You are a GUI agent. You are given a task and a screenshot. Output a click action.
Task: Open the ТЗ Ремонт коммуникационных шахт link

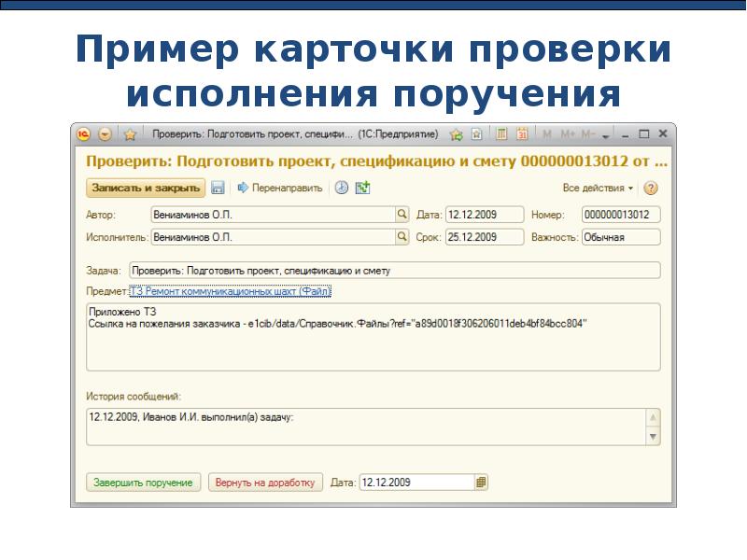click(230, 292)
